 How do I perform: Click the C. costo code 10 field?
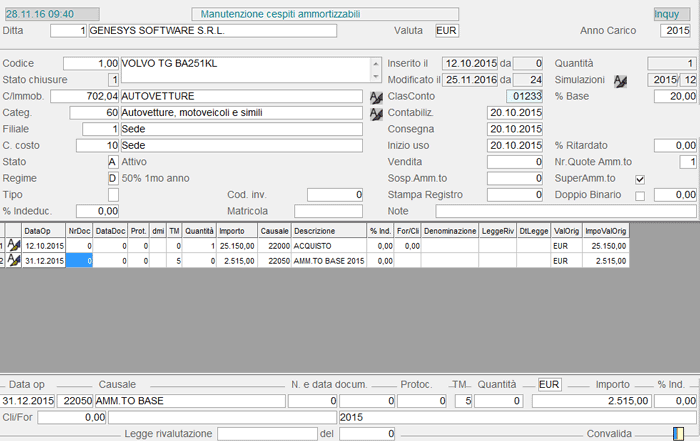coord(97,146)
